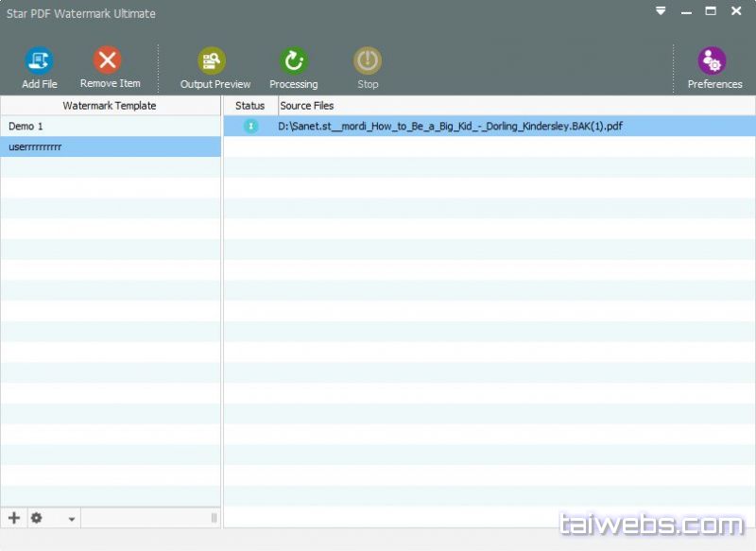Select the Sanet.st PDF source file row
This screenshot has width=756, height=551.
[451, 126]
